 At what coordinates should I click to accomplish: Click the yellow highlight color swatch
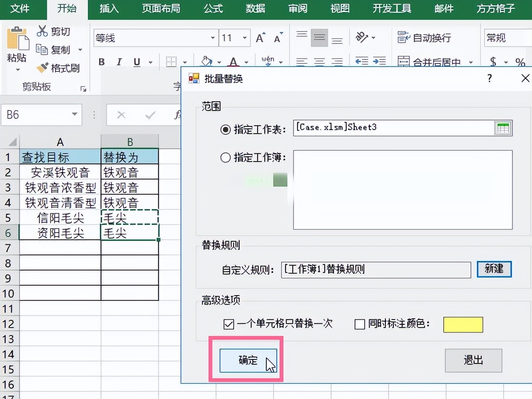tap(463, 325)
